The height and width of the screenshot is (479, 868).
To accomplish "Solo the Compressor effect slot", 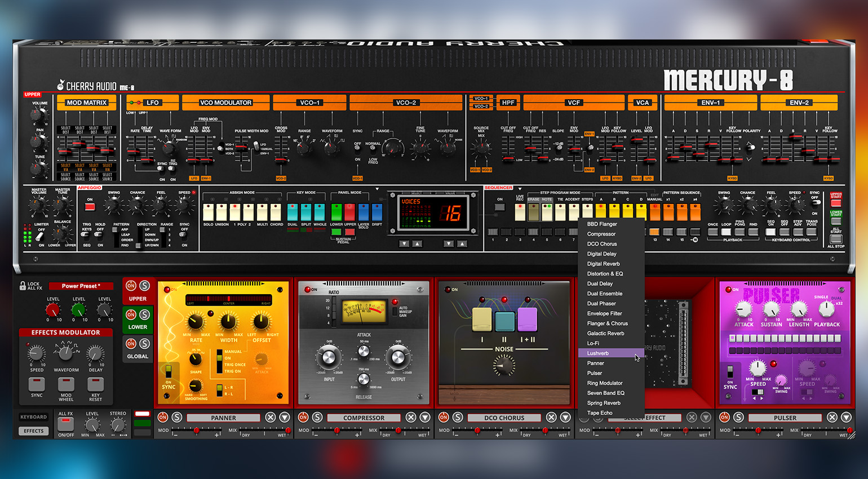I will pyautogui.click(x=317, y=418).
